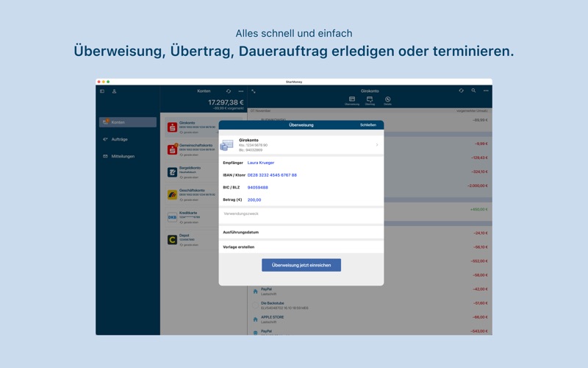Toggle the sidebar panel icon

pos(102,91)
